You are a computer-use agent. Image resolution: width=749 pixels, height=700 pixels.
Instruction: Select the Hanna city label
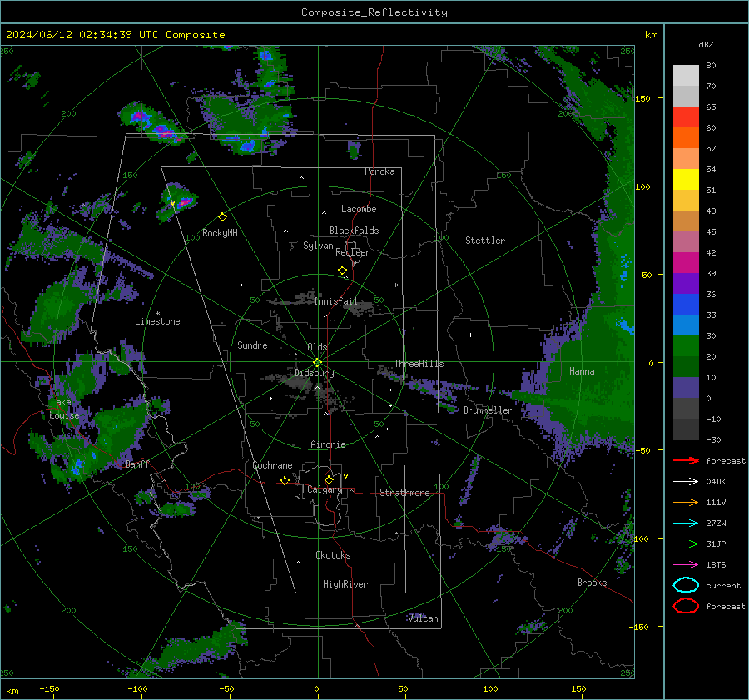pyautogui.click(x=582, y=371)
